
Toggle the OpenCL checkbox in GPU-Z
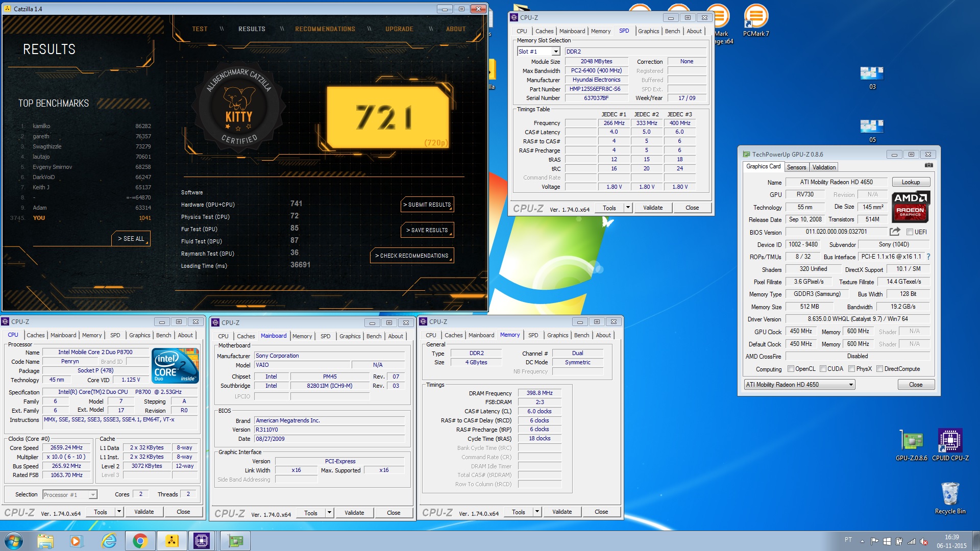pos(791,369)
